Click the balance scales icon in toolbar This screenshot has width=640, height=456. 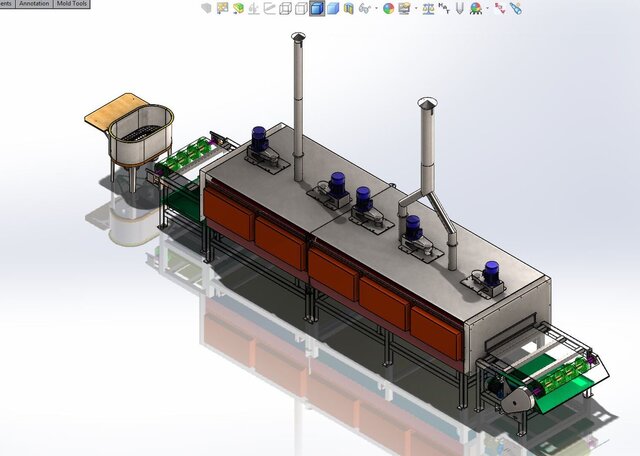(x=429, y=8)
